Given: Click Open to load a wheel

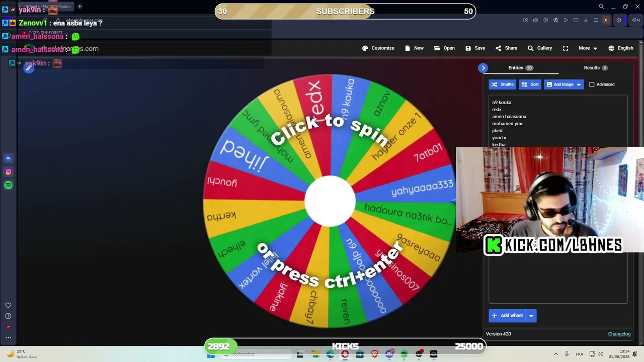Looking at the screenshot, I should pyautogui.click(x=444, y=48).
